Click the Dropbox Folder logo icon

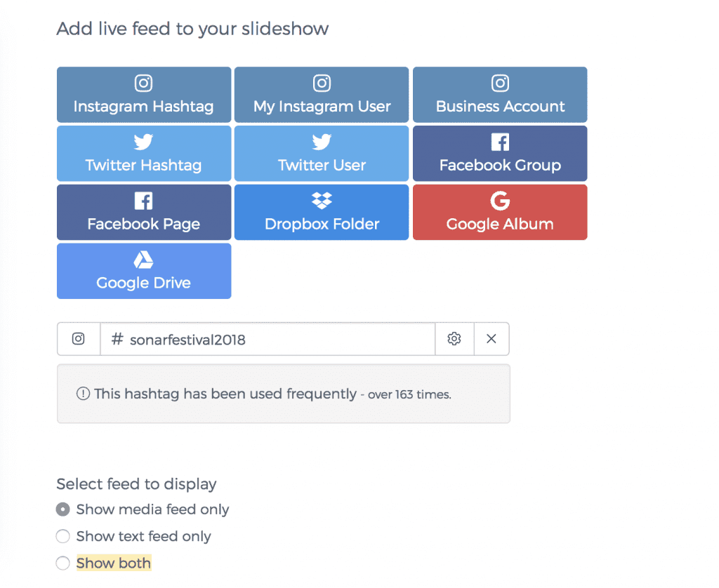click(x=322, y=201)
